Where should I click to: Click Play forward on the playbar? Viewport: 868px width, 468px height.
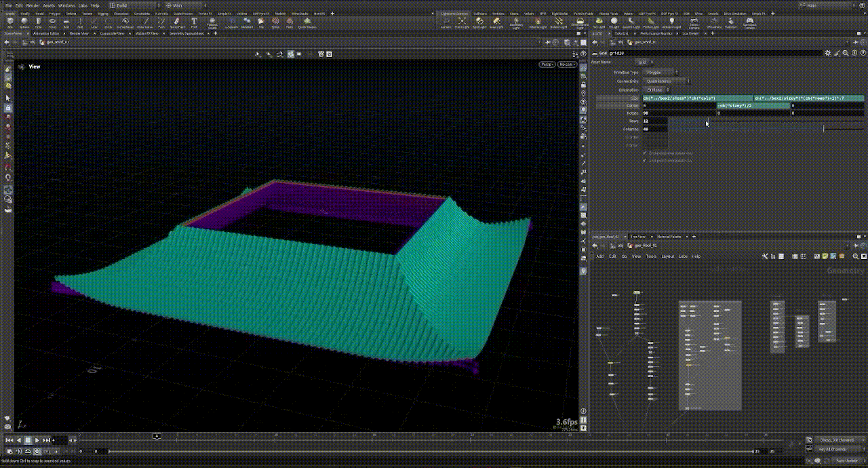click(x=37, y=440)
